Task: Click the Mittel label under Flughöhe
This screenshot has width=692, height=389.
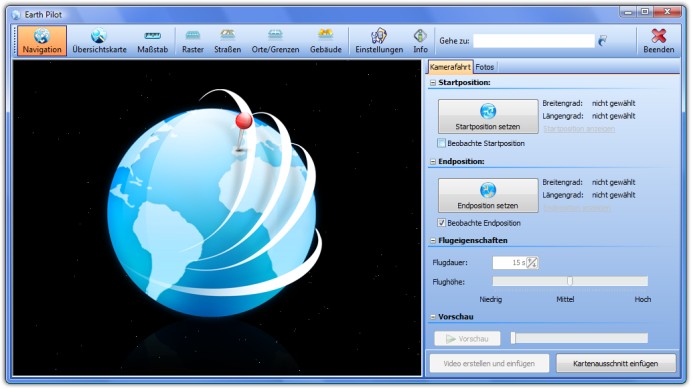Action: click(565, 299)
